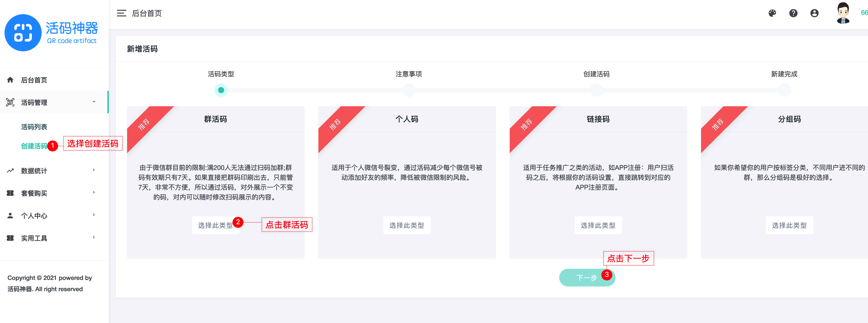Click the user avatar picture

pos(843,13)
